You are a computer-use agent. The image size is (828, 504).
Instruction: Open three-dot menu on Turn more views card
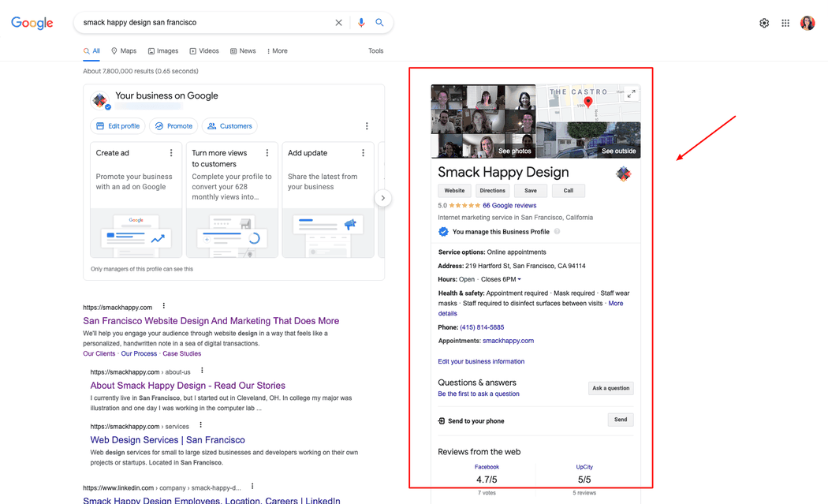(267, 153)
